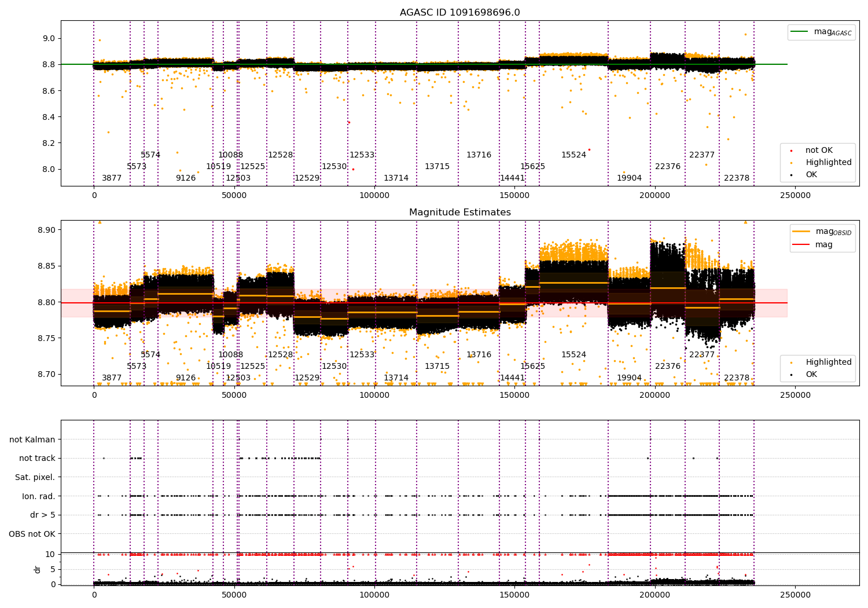
Task: Click obsid label 10519 in top plot
Action: click(219, 167)
